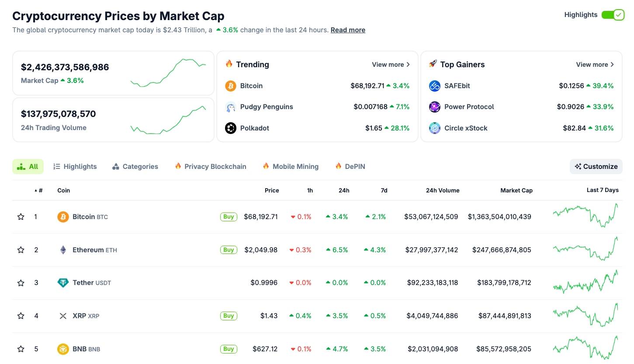This screenshot has height=364, width=634.
Task: Favorite XRP with the star
Action: click(x=21, y=316)
